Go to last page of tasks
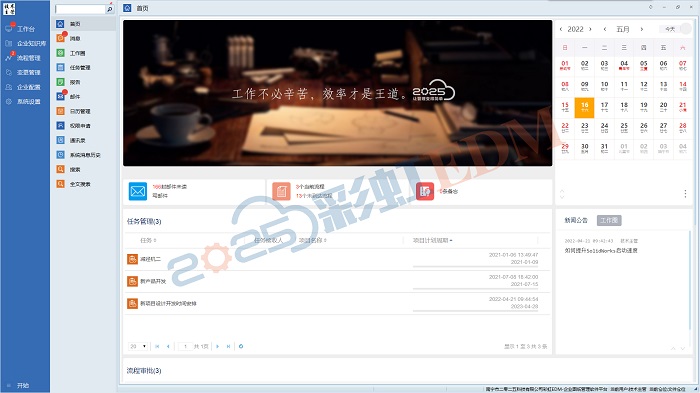 [228, 346]
